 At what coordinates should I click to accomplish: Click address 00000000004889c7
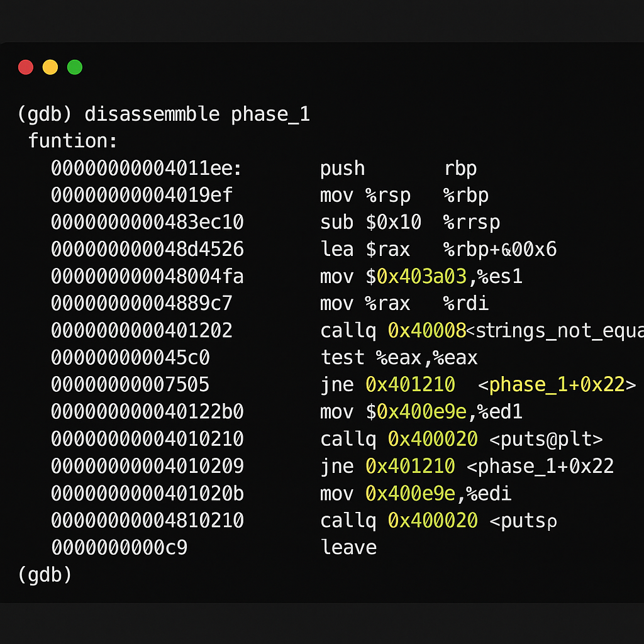[142, 304]
